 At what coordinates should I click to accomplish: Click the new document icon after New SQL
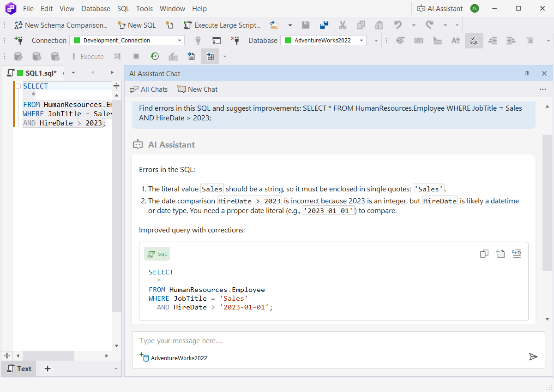(x=169, y=25)
